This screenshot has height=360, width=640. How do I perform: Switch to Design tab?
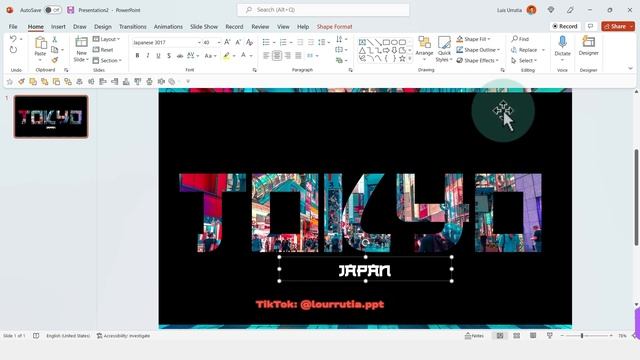[x=103, y=27]
